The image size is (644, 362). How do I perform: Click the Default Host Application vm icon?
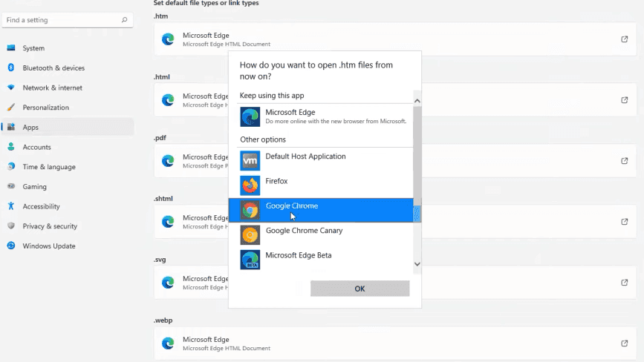click(x=250, y=161)
